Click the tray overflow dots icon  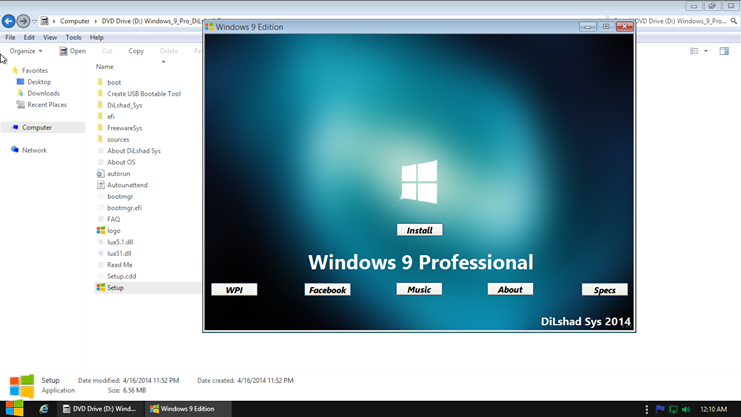tap(646, 409)
